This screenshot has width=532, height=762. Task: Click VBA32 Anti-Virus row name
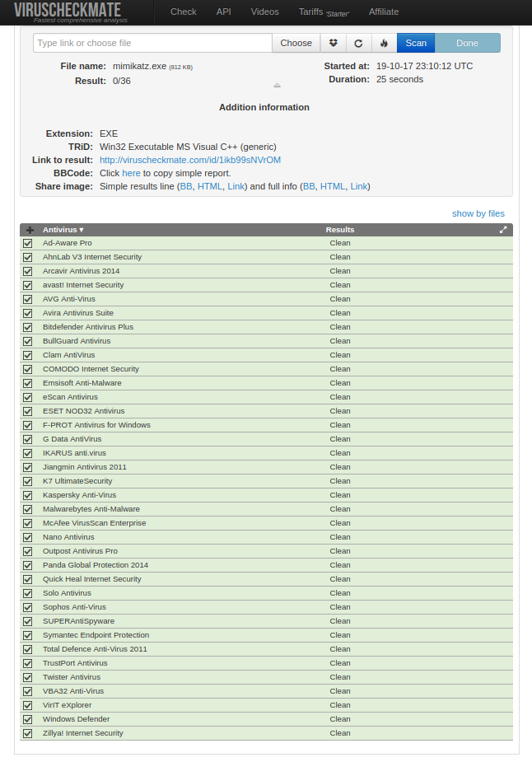pyautogui.click(x=73, y=691)
